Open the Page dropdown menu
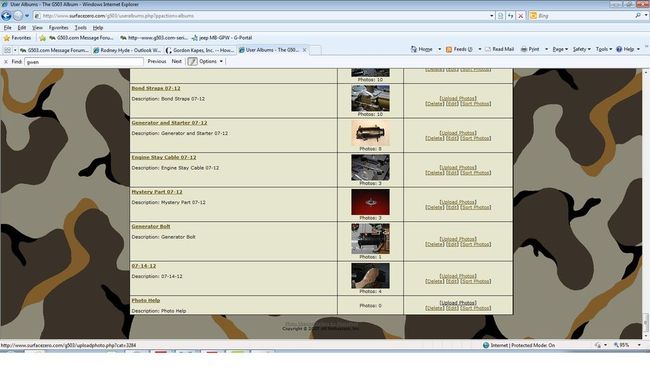Image resolution: width=650 pixels, height=382 pixels. click(560, 49)
